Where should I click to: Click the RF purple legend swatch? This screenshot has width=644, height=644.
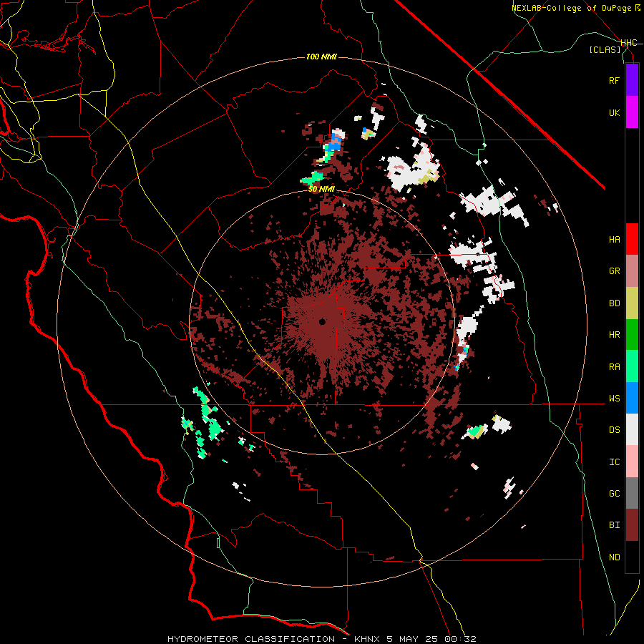[x=632, y=80]
